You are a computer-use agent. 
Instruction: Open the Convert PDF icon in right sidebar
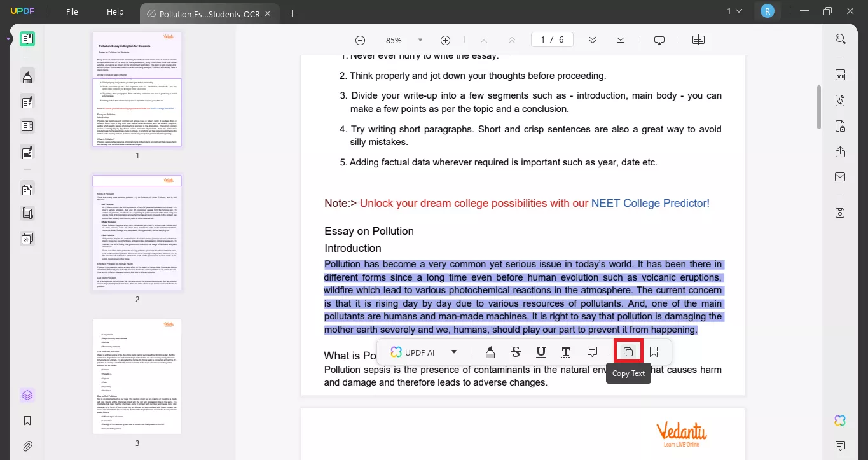(841, 101)
